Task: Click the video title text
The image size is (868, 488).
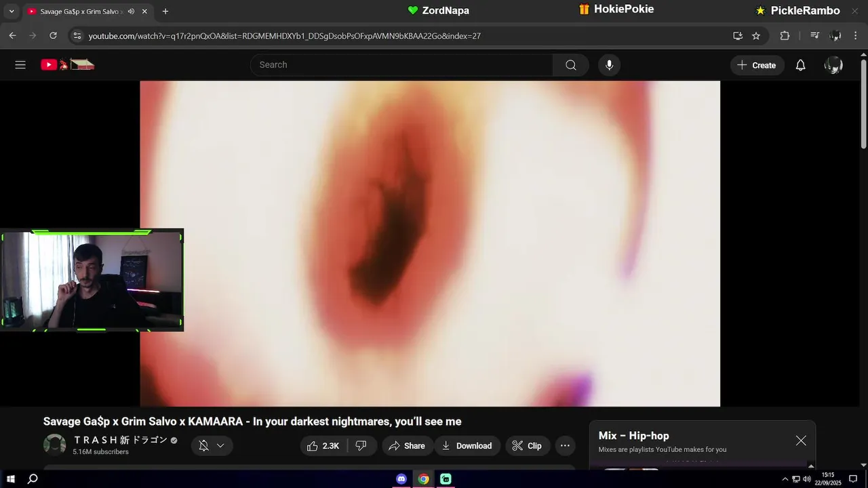Action: click(x=252, y=422)
